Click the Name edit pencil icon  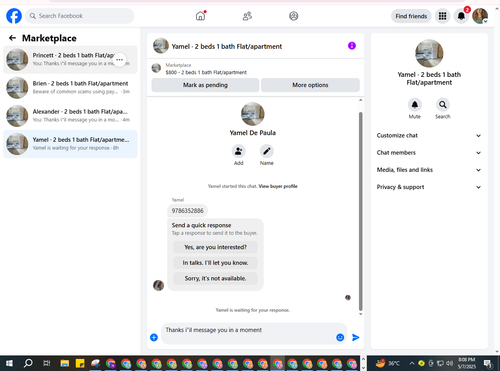[x=267, y=151]
